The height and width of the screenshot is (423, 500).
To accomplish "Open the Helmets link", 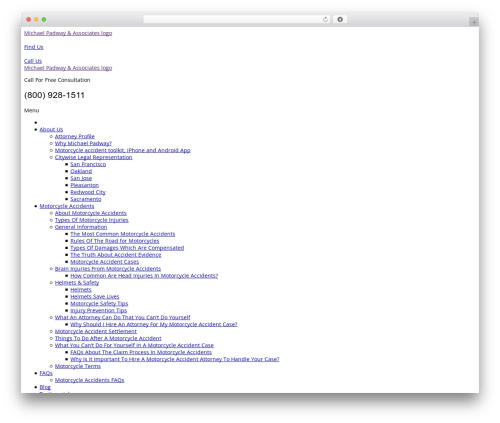I will (81, 290).
